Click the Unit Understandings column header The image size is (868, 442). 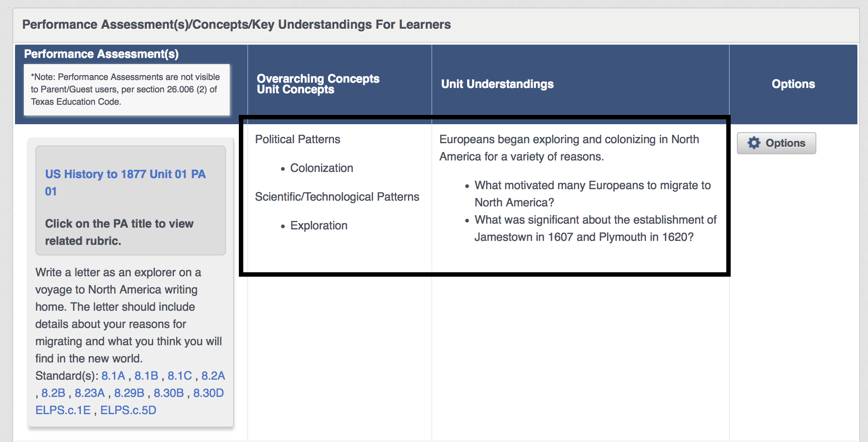497,84
